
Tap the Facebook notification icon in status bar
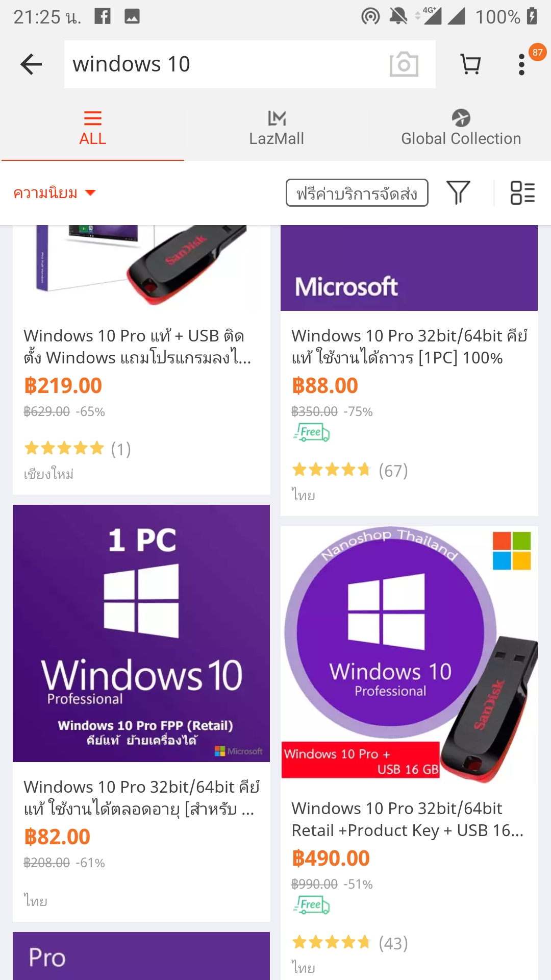click(x=103, y=16)
